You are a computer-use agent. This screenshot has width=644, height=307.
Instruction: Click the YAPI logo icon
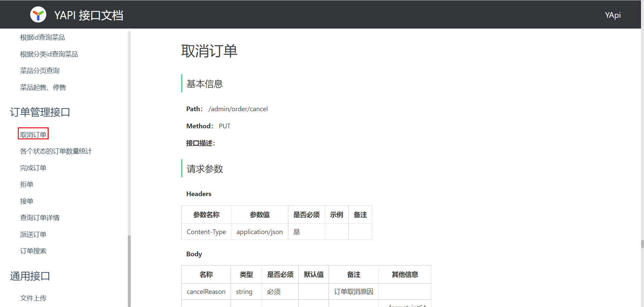tap(38, 15)
